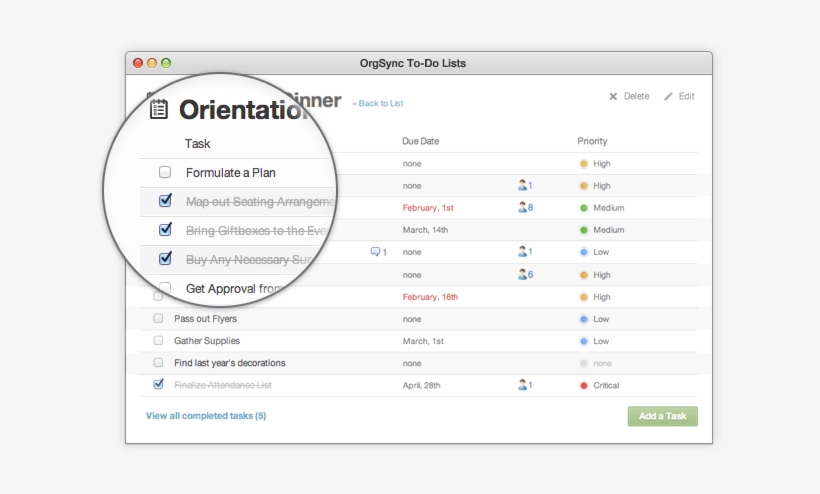
Task: Check the Formulate a Plan checkbox
Action: pyautogui.click(x=165, y=172)
